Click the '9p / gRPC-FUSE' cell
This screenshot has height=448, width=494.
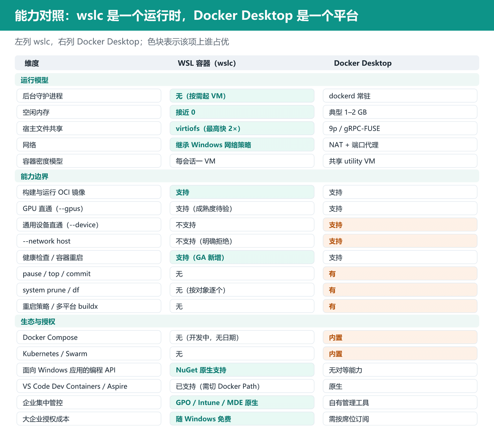(400, 128)
